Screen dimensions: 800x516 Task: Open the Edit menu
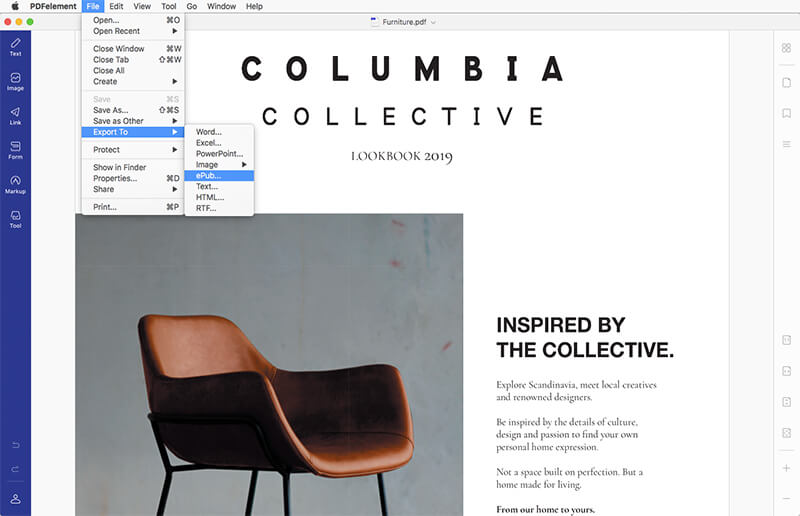coord(116,6)
